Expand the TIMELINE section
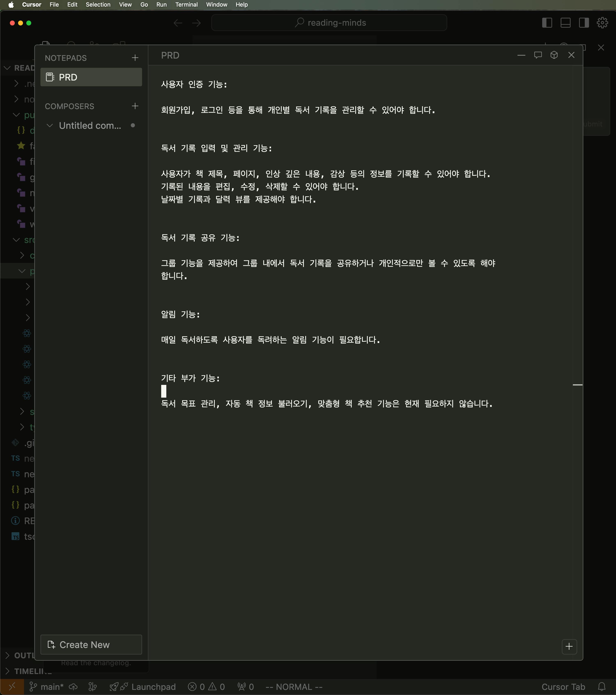 pyautogui.click(x=7, y=671)
